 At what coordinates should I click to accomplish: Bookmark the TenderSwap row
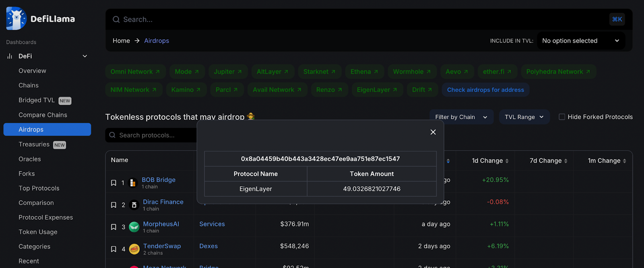pos(114,249)
